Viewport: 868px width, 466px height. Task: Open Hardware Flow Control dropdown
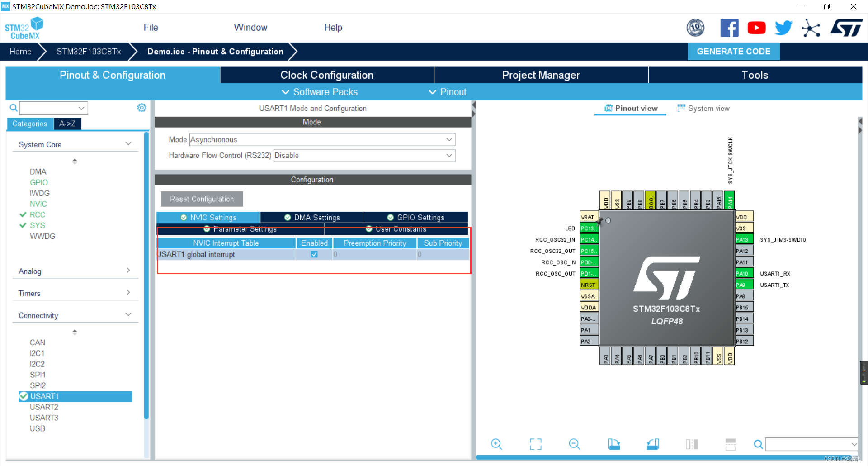click(364, 155)
